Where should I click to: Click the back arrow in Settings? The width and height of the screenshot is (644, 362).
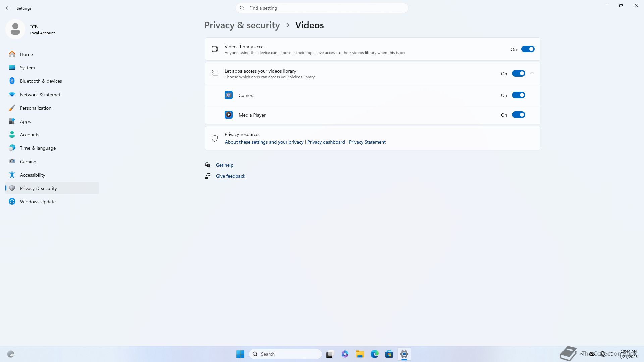tap(8, 8)
